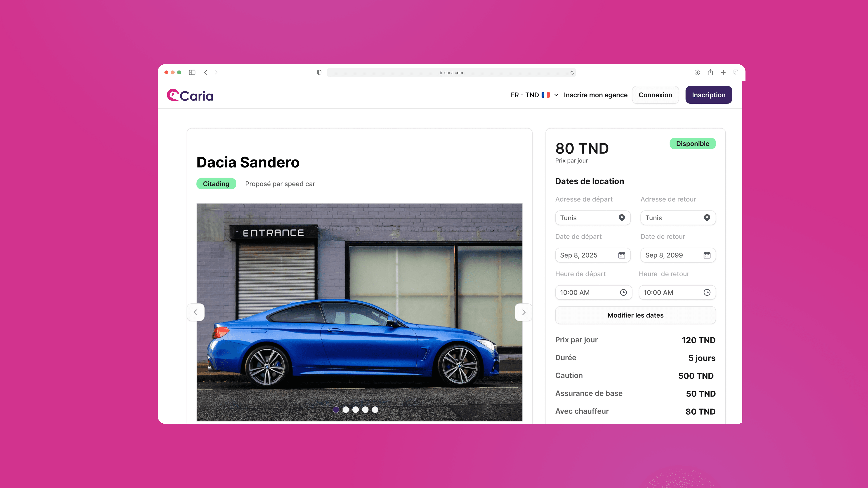Click the 5 jours duration value
The height and width of the screenshot is (488, 868).
(702, 358)
